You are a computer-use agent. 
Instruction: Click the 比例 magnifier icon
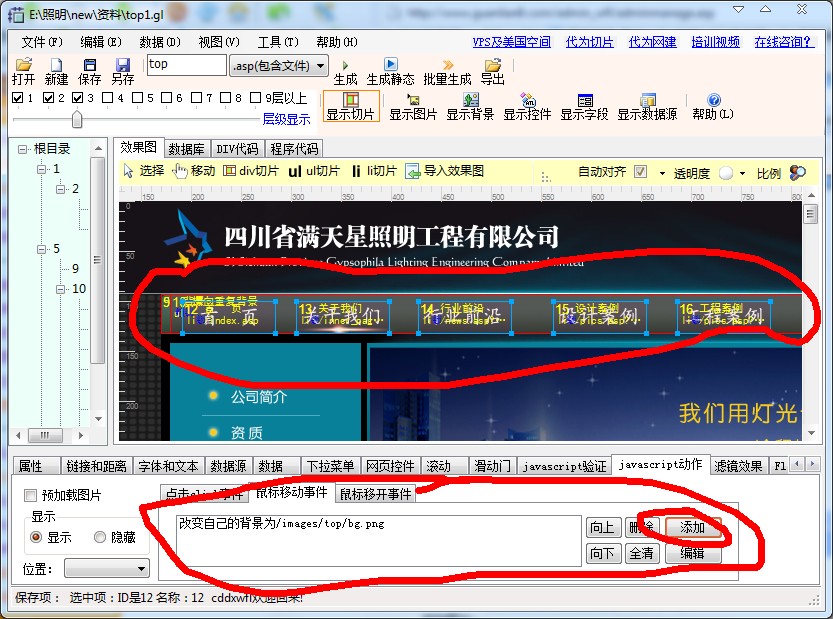click(x=797, y=173)
